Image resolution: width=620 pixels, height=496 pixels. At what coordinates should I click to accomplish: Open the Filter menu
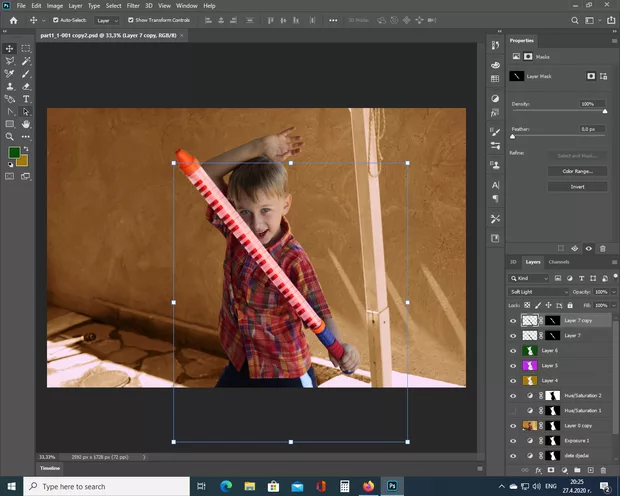tap(133, 6)
